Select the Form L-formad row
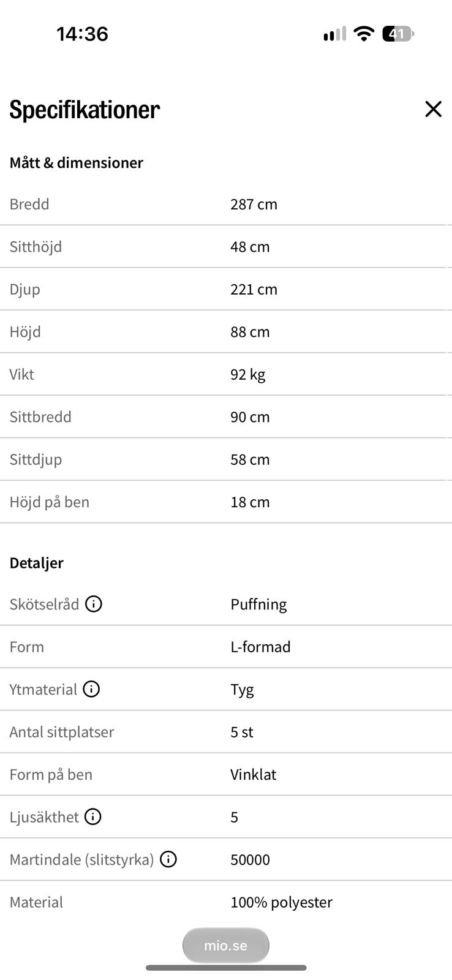 226,647
